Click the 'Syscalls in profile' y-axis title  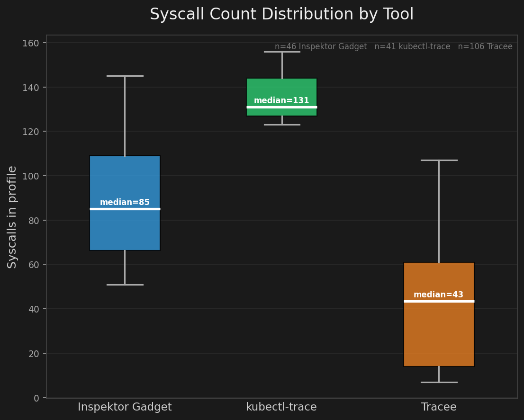pyautogui.click(x=12, y=217)
